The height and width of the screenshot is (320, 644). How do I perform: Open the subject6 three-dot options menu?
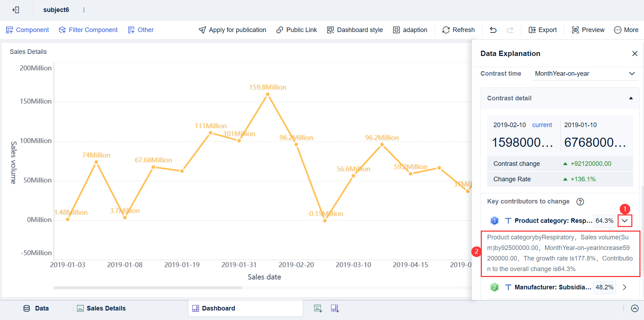coord(84,10)
